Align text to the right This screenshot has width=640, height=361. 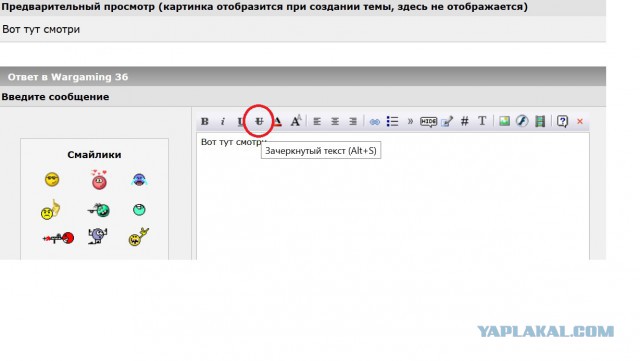coord(353,121)
